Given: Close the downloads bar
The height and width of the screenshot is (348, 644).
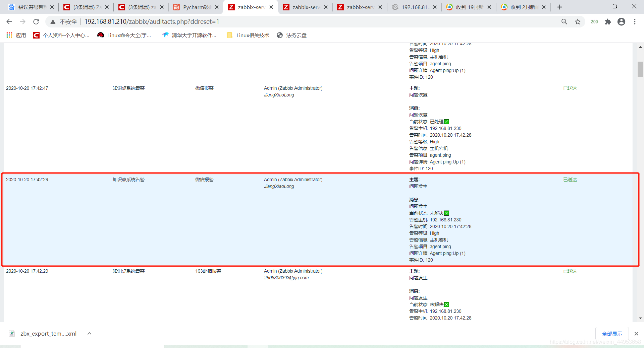Looking at the screenshot, I should (636, 334).
